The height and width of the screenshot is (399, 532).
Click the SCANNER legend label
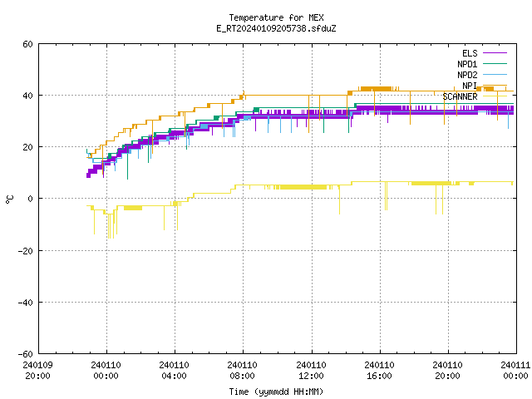point(460,96)
